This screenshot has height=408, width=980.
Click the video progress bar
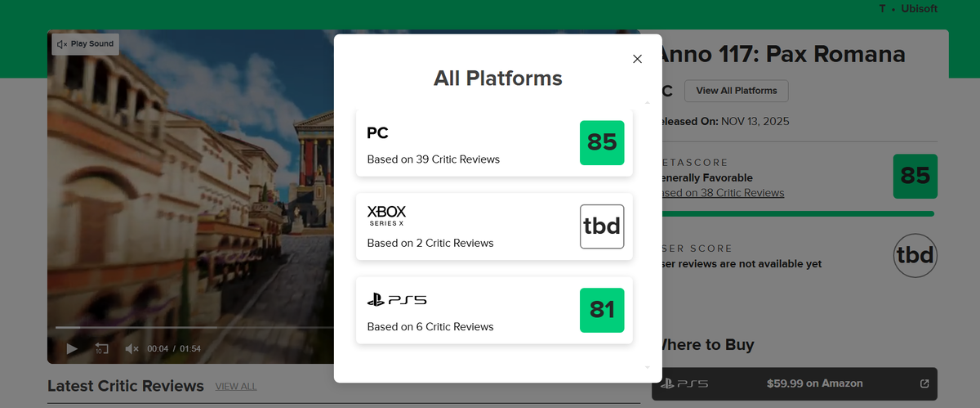(194, 327)
